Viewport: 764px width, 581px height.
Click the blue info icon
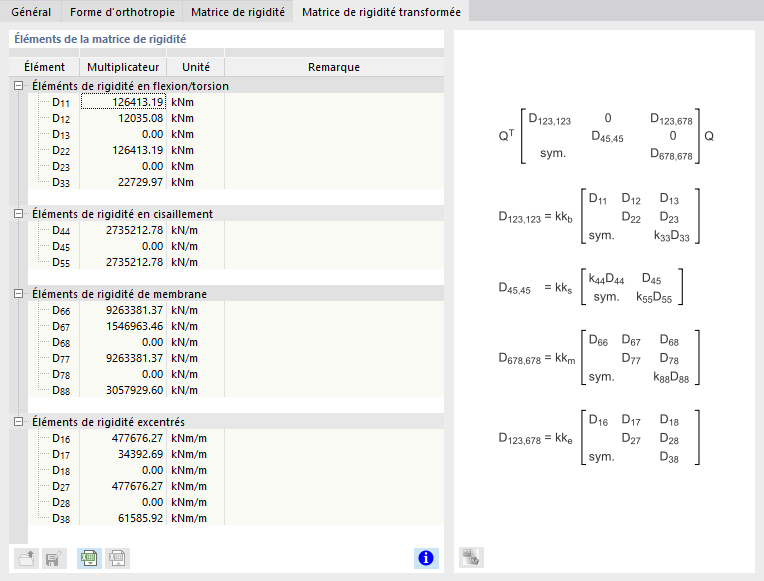pyautogui.click(x=426, y=559)
